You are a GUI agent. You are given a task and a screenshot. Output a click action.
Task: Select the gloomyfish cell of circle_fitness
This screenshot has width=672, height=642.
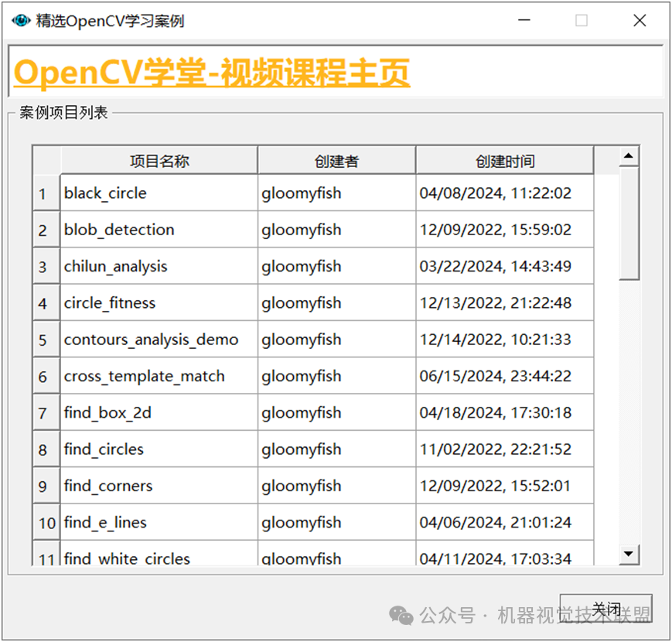point(301,302)
